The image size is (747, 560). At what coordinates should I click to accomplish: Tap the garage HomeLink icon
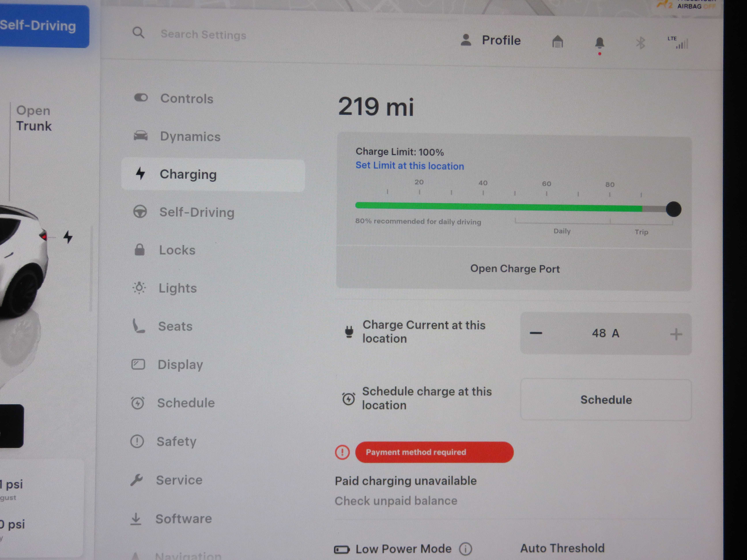[x=558, y=42]
